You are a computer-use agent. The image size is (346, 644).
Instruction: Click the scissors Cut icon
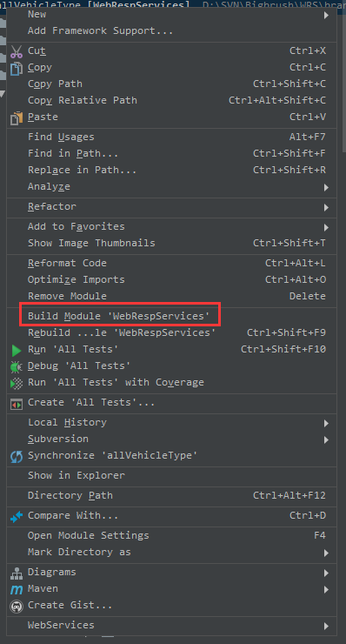click(17, 51)
